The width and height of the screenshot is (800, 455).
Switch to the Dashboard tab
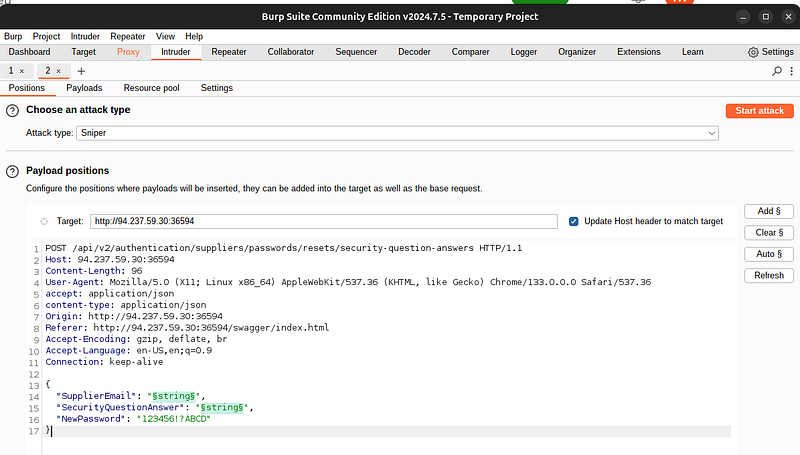pos(30,52)
